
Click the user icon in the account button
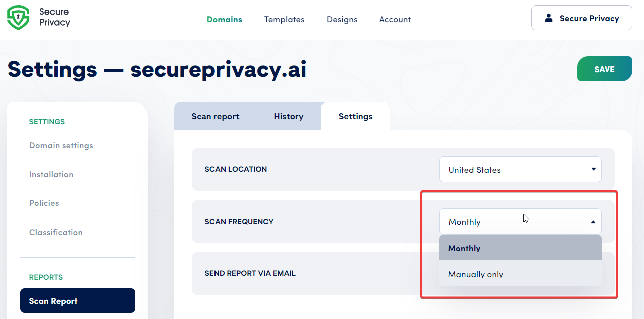[548, 18]
